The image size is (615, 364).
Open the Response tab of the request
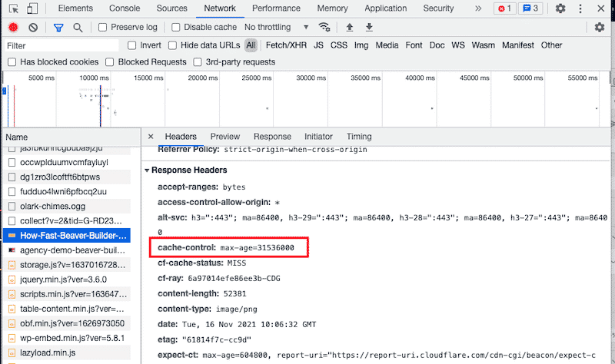(272, 137)
